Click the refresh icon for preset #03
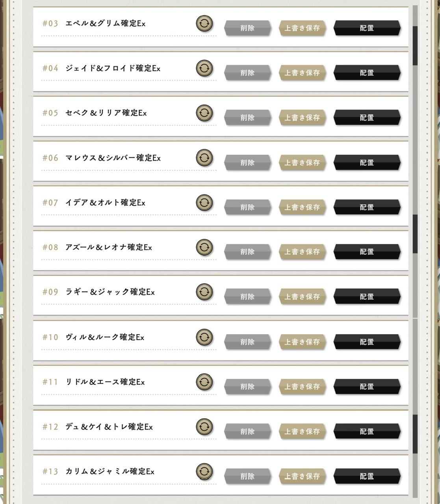The width and height of the screenshot is (440, 504). (204, 23)
